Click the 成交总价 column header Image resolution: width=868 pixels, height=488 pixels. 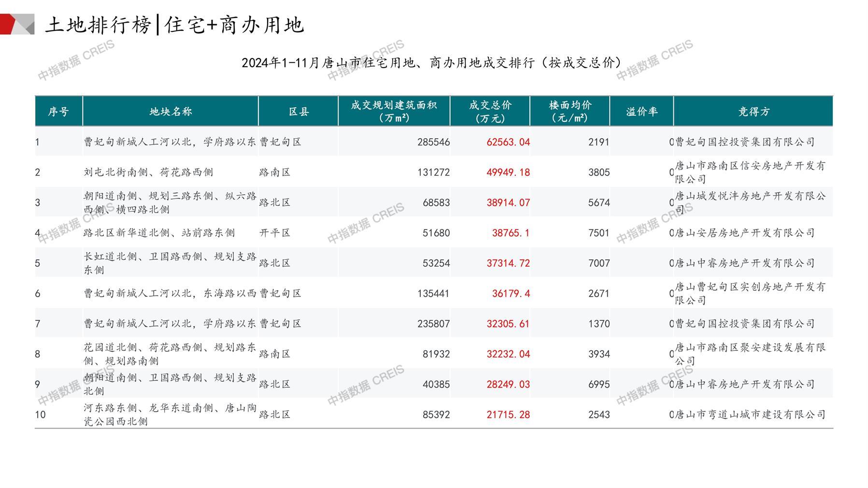pyautogui.click(x=490, y=112)
